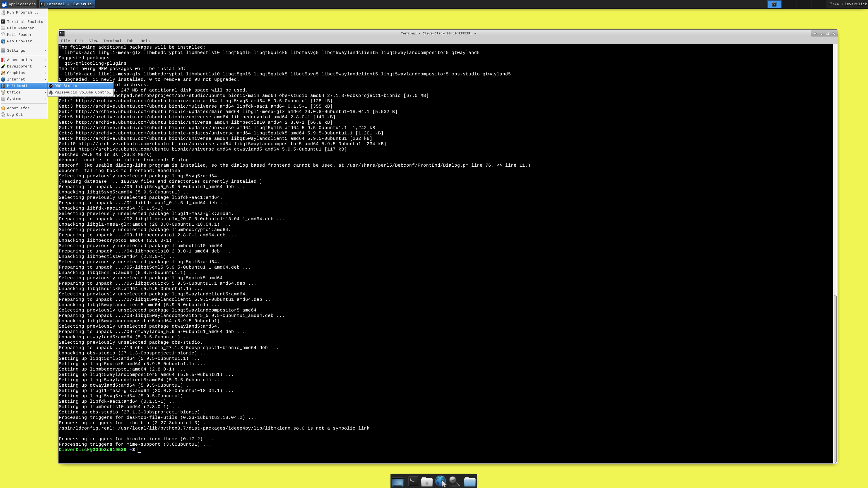The image size is (868, 488).
Task: Open PulseAudio Volume Control entry
Action: point(82,92)
